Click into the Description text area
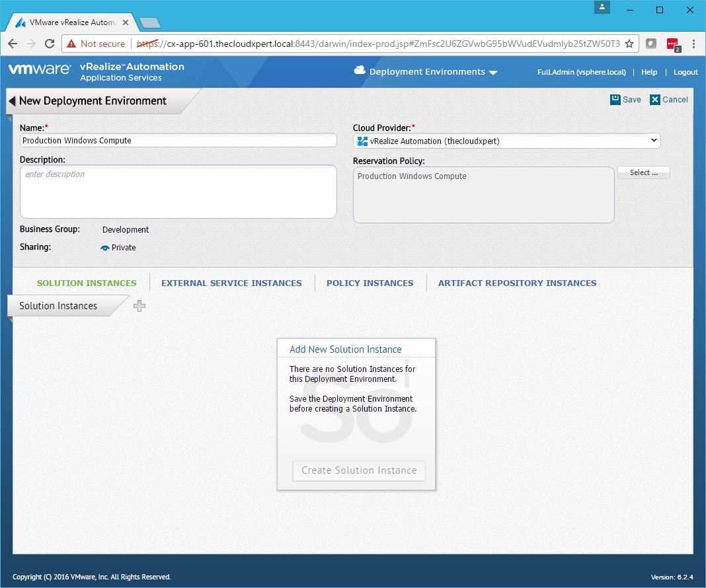 (178, 192)
